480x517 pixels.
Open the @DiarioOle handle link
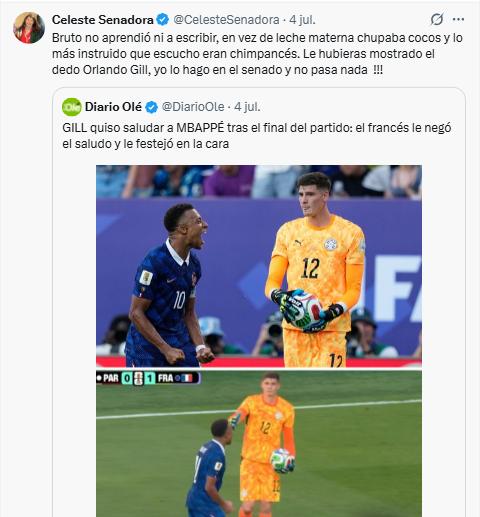coord(193,107)
